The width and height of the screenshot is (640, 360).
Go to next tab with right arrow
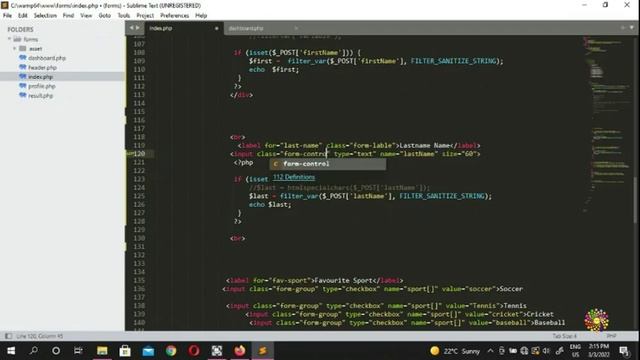[138, 28]
